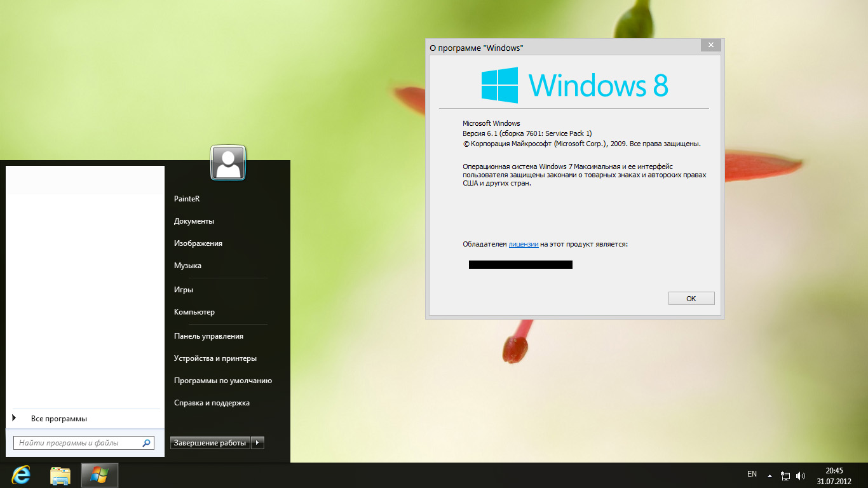Open the clock showing 20:45
868x488 pixels.
pyautogui.click(x=834, y=476)
